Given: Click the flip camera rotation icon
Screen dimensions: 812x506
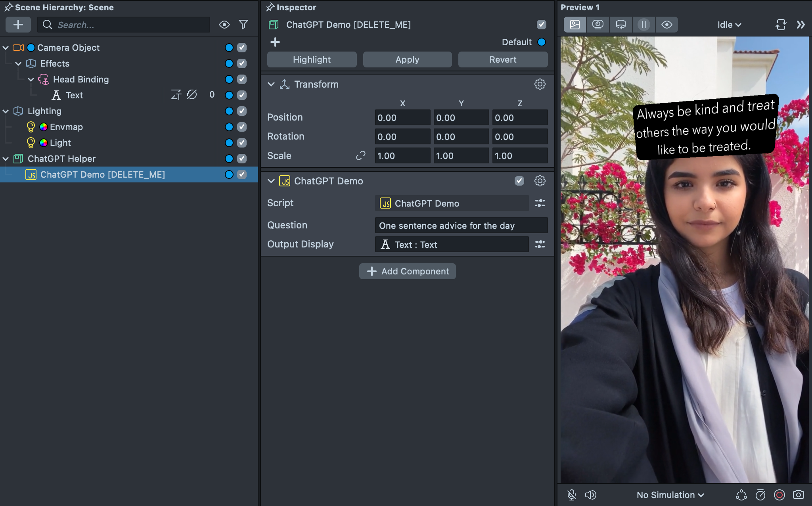Looking at the screenshot, I should (x=781, y=25).
